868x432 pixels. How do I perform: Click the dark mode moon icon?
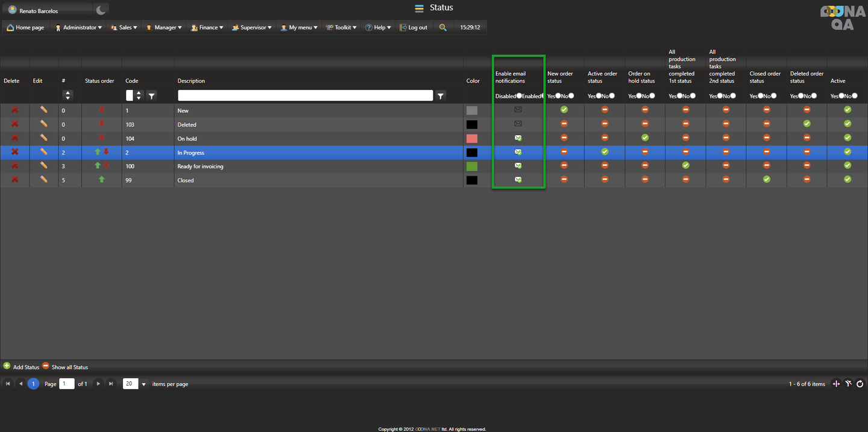(x=101, y=10)
